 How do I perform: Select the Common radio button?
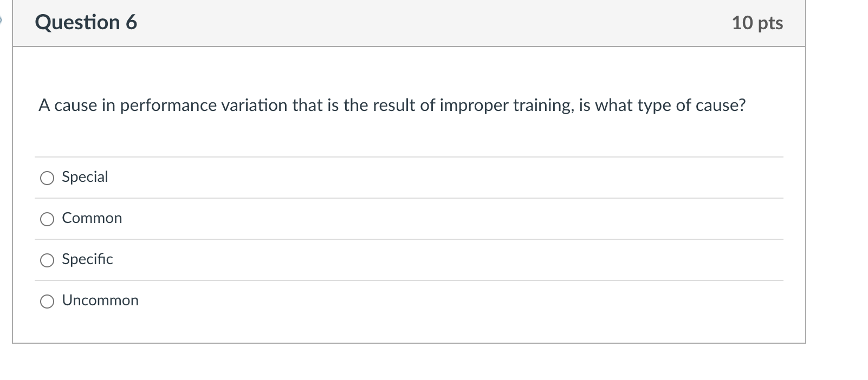[47, 219]
